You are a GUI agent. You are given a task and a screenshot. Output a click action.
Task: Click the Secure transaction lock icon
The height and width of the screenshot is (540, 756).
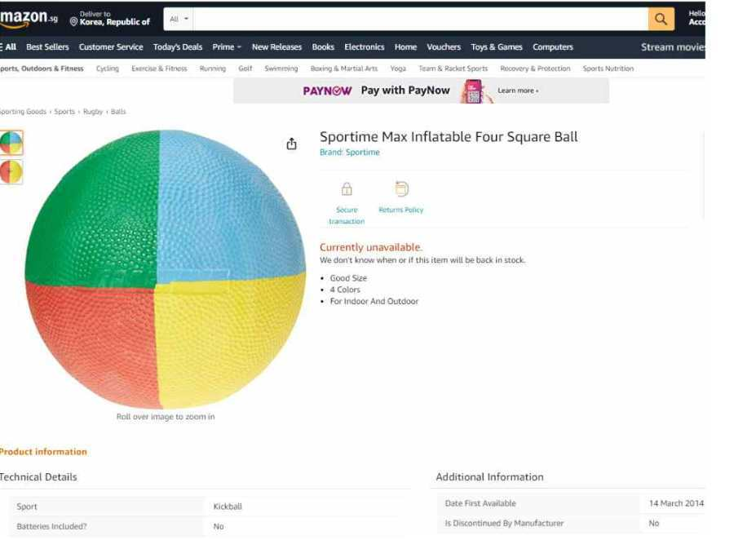pyautogui.click(x=347, y=188)
